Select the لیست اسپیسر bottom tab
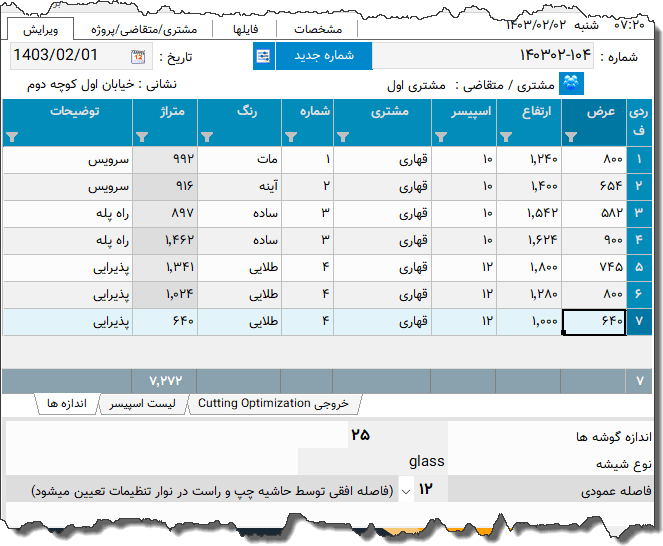The width and height of the screenshot is (663, 546). coord(142,404)
